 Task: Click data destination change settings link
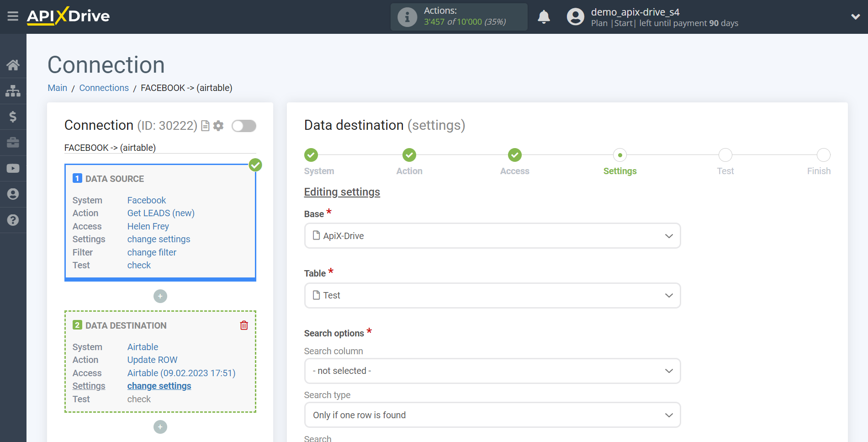pos(159,386)
